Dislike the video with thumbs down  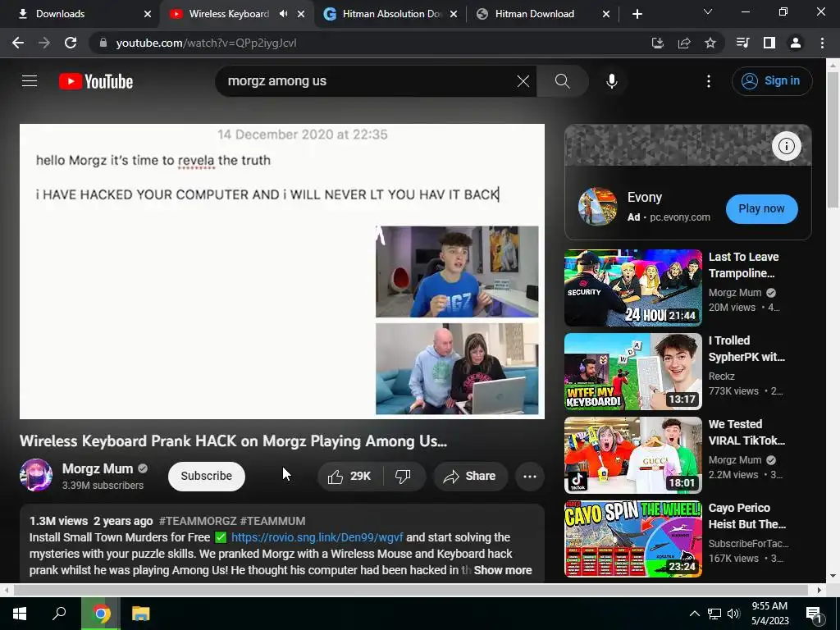coord(403,477)
